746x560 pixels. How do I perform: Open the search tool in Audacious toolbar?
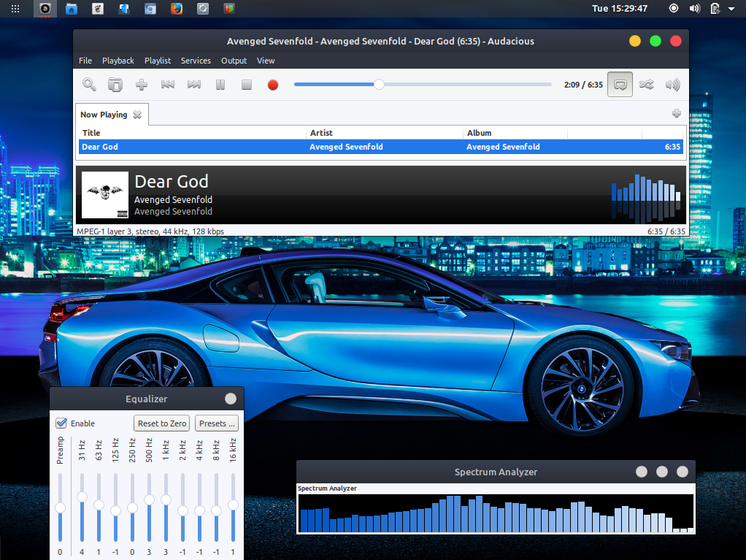pos(90,85)
